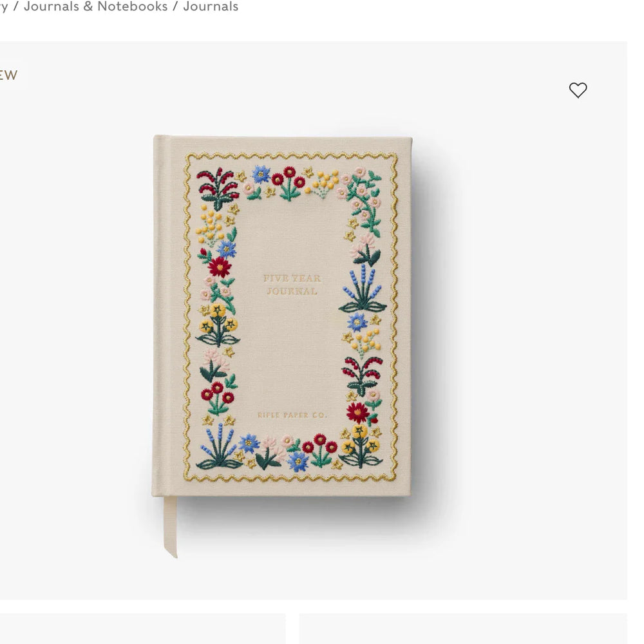The image size is (644, 644).
Task: Click the cream ribbon bookmark below the journal
Action: point(171,527)
